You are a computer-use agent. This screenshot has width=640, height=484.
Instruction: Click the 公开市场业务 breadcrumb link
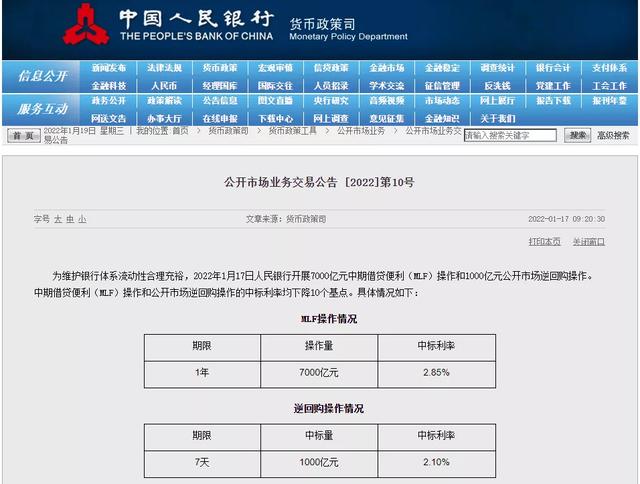tap(360, 131)
